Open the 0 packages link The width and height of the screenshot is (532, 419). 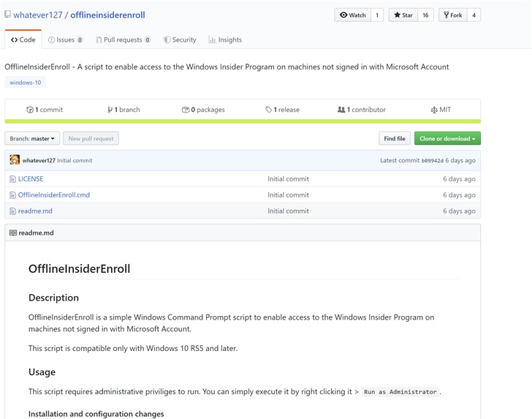pyautogui.click(x=203, y=110)
